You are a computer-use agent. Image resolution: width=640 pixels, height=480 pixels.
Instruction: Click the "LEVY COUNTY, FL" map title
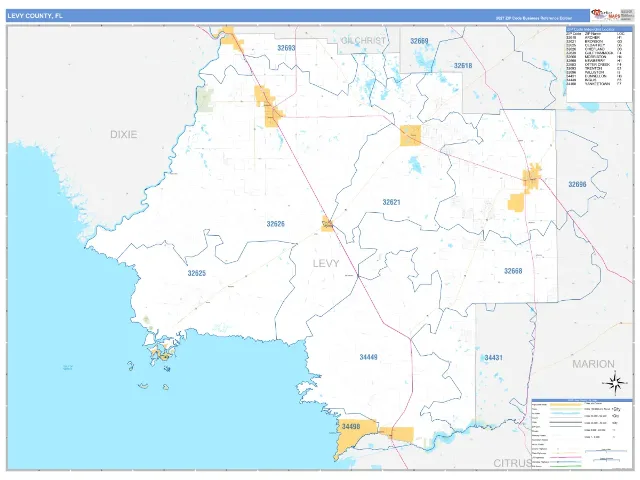[35, 16]
